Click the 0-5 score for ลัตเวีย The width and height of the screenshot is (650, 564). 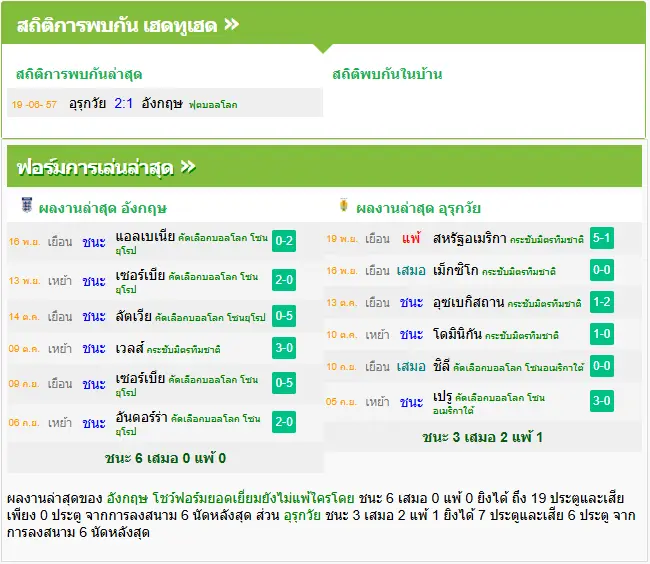coord(284,316)
